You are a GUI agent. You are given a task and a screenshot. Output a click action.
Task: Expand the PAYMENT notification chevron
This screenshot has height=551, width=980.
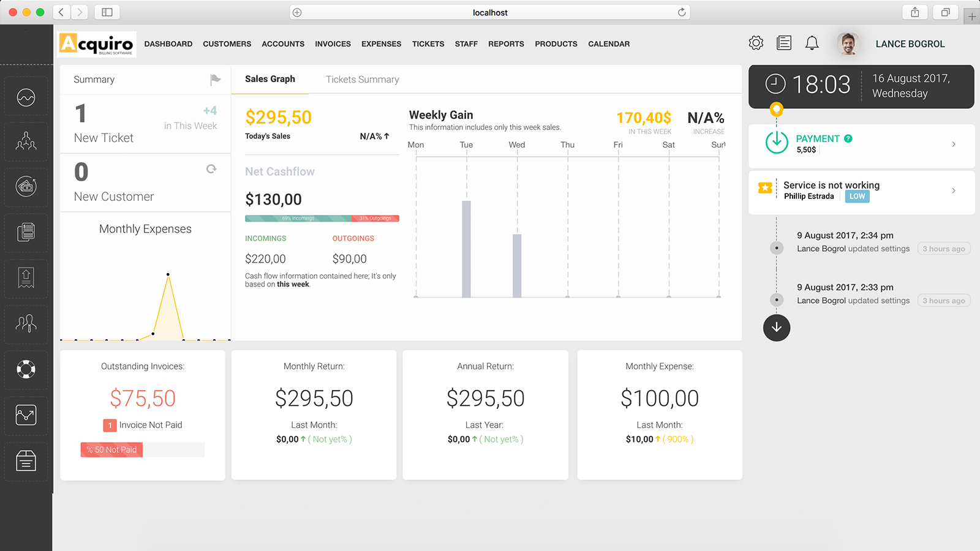(954, 144)
